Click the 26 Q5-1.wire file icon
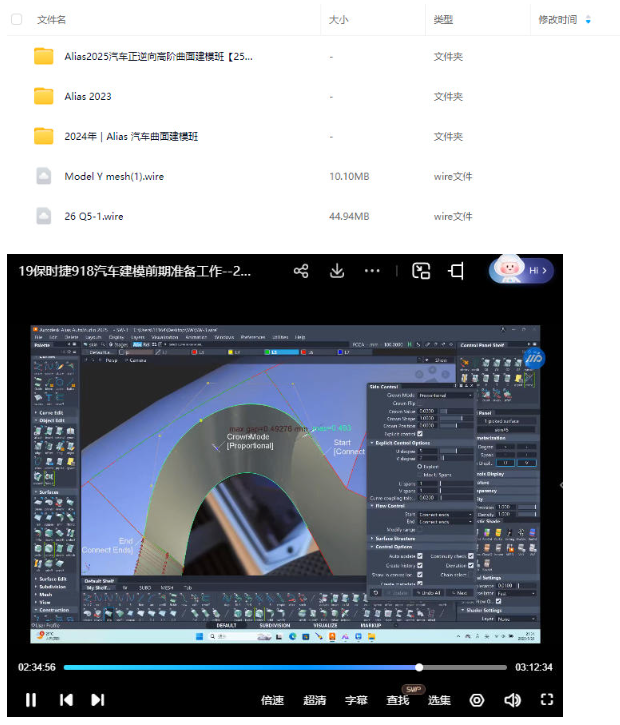The height and width of the screenshot is (725, 620). pyautogui.click(x=43, y=216)
